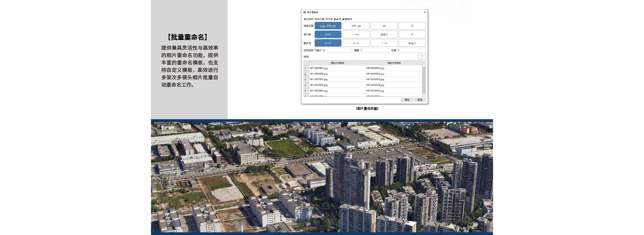The width and height of the screenshot is (644, 235).
Task: Click the refresh preview icon
Action: click(x=422, y=57)
